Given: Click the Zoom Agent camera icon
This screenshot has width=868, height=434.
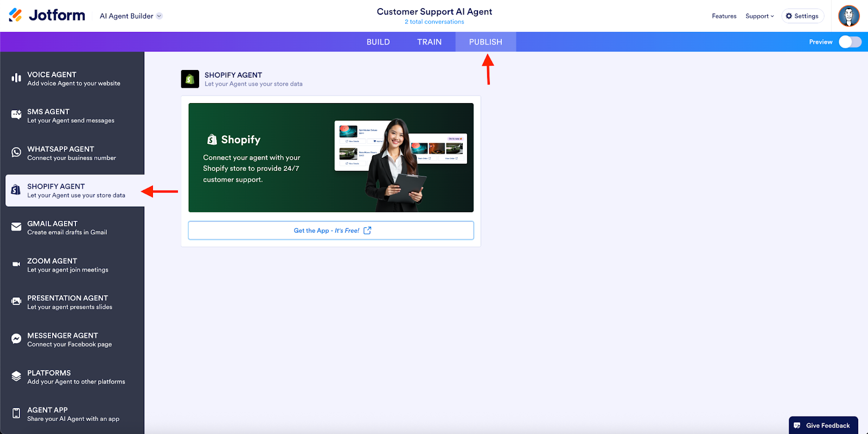Looking at the screenshot, I should (16, 264).
